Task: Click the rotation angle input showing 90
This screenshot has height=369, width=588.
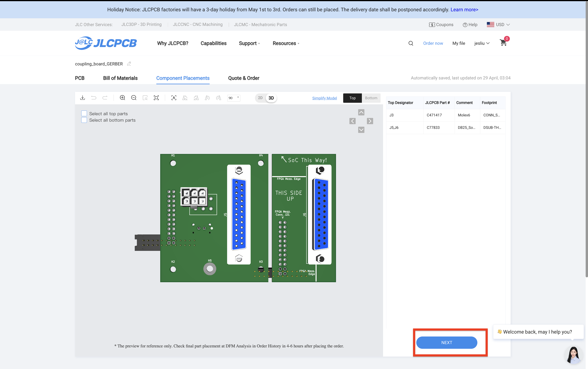Action: coord(234,98)
